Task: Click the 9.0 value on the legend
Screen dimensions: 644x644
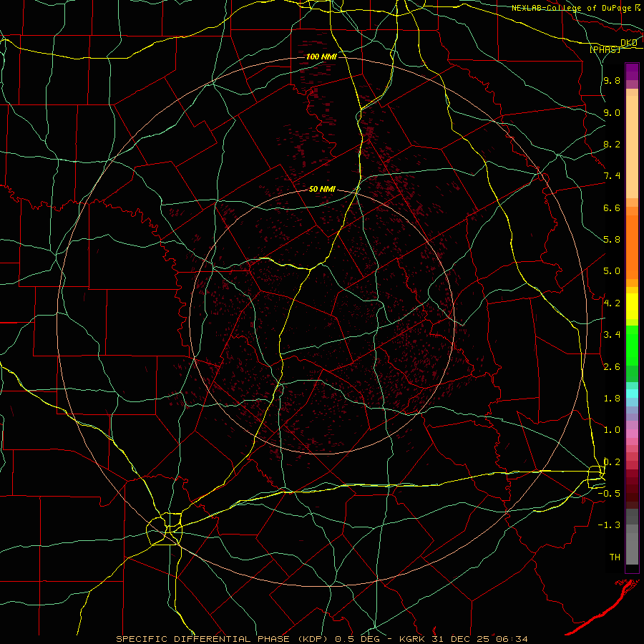Action: [612, 112]
